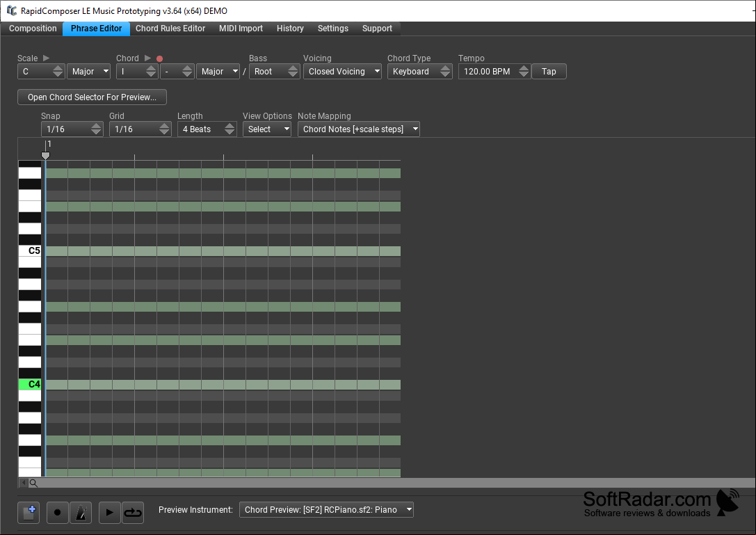Play the chord preview arrow next to Chord
The width and height of the screenshot is (756, 535).
tap(148, 58)
